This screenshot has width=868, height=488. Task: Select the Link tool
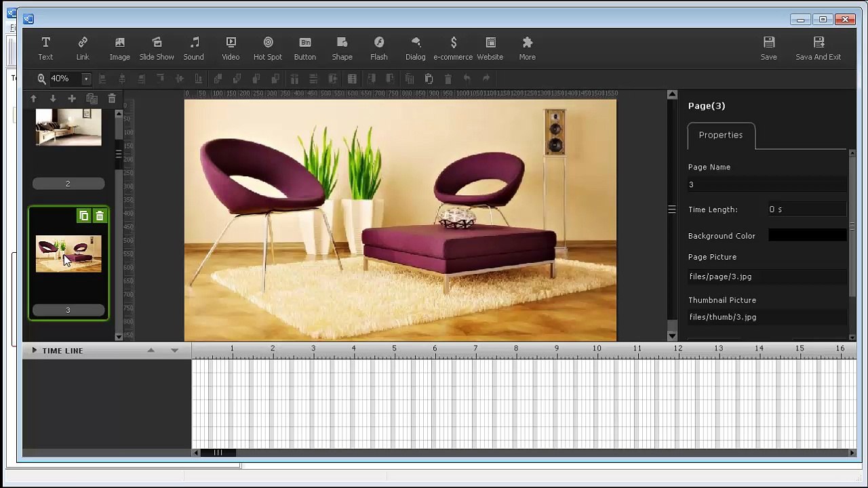83,49
